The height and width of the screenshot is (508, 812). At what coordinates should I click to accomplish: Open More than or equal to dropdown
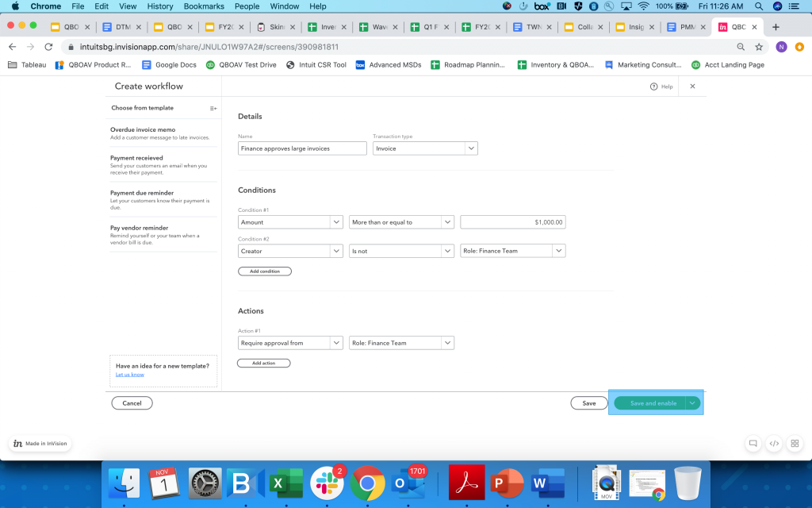[x=401, y=222]
